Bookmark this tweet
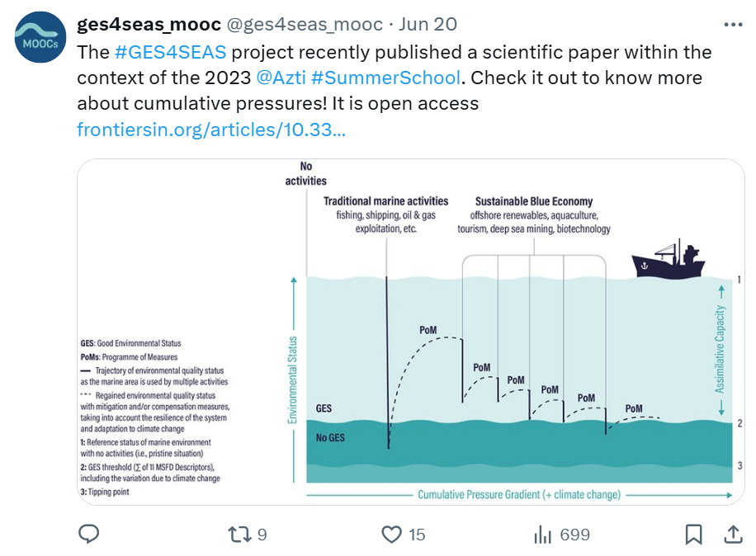756x556 pixels. tap(694, 535)
